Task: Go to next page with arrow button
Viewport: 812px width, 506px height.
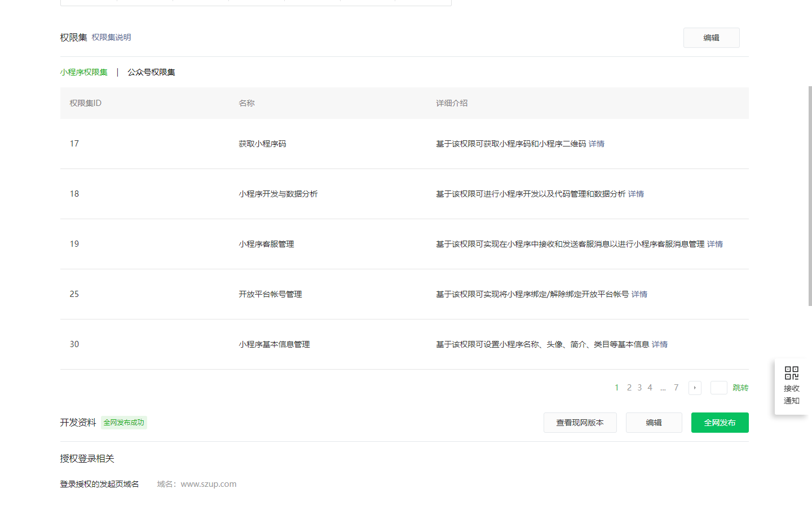Action: (695, 388)
